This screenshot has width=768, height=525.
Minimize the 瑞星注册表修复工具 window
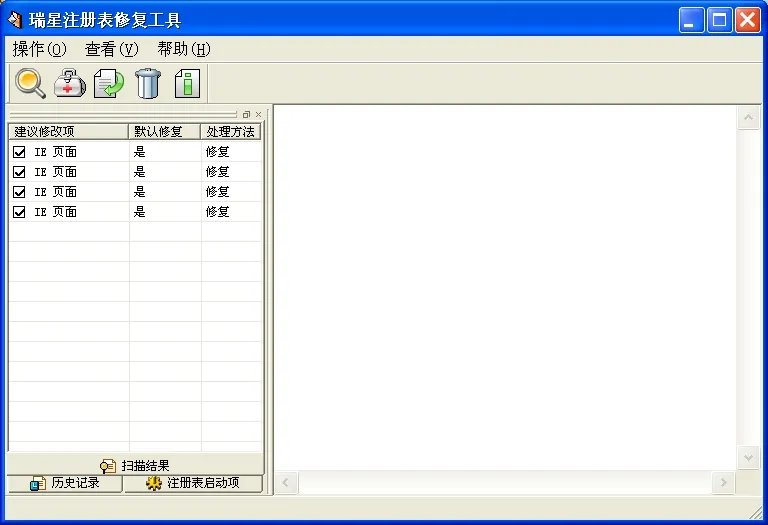tap(691, 20)
